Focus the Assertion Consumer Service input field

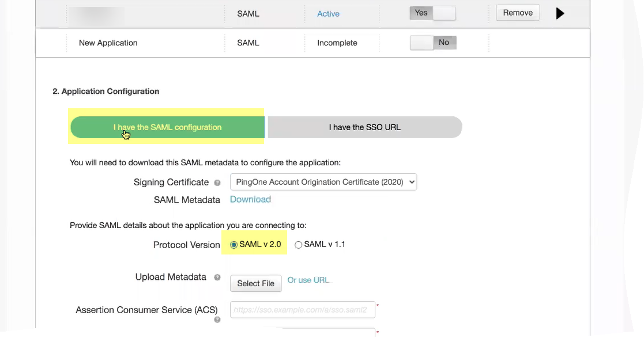click(302, 310)
